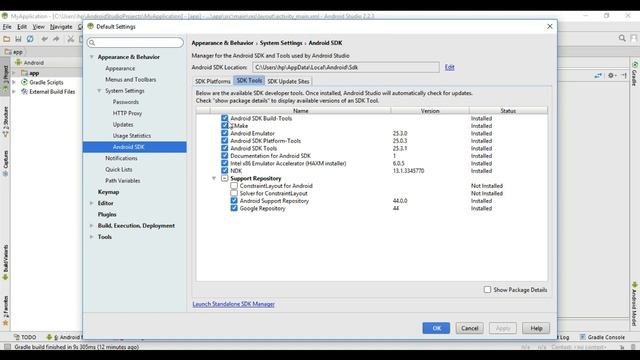This screenshot has width=640, height=360.
Task: Click the Open folder icon in main toolbar
Action: pyautogui.click(x=7, y=39)
